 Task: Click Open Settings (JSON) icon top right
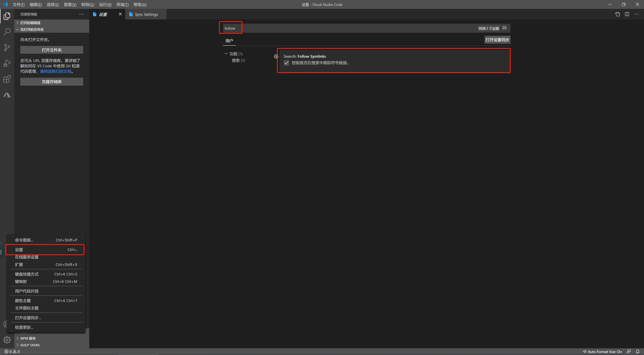(x=617, y=14)
